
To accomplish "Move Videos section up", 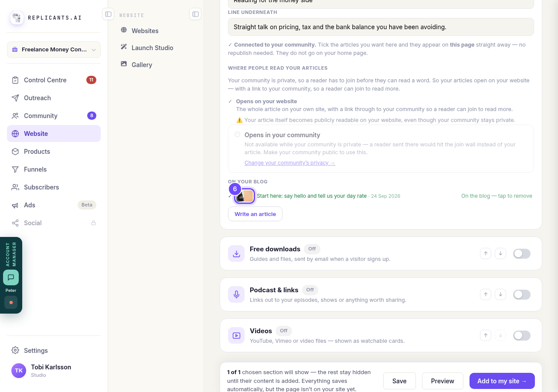I will pos(486,335).
